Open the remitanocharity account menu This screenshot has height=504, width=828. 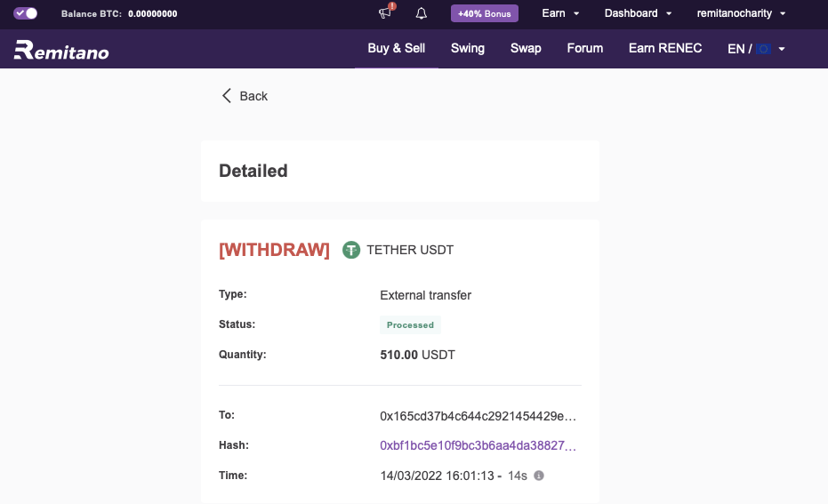coord(741,13)
